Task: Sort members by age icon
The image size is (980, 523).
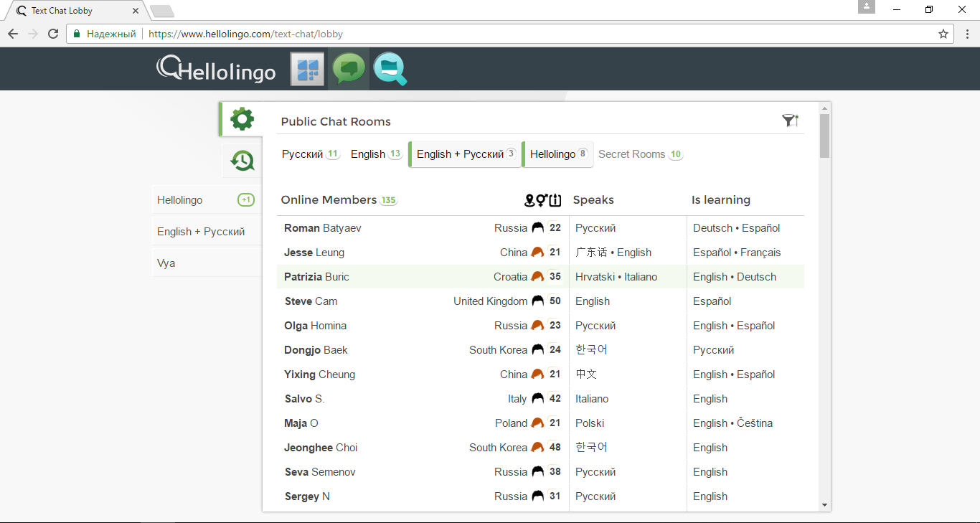Action: coord(555,200)
